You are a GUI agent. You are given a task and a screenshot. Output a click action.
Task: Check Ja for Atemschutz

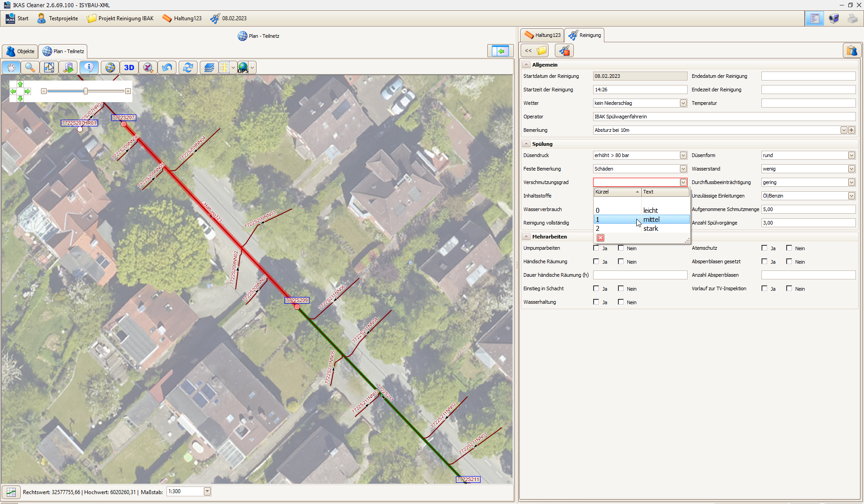click(x=765, y=248)
